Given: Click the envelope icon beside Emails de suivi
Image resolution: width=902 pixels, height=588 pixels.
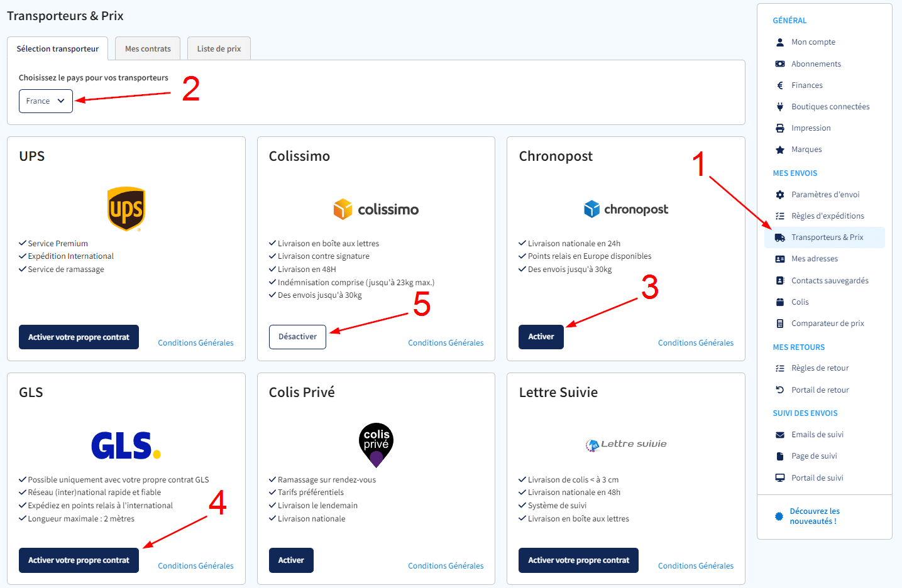Looking at the screenshot, I should click(x=780, y=435).
